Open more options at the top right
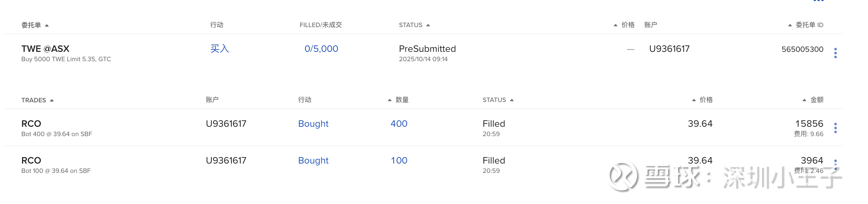Image resolution: width=868 pixels, height=204 pixels. (x=818, y=1)
